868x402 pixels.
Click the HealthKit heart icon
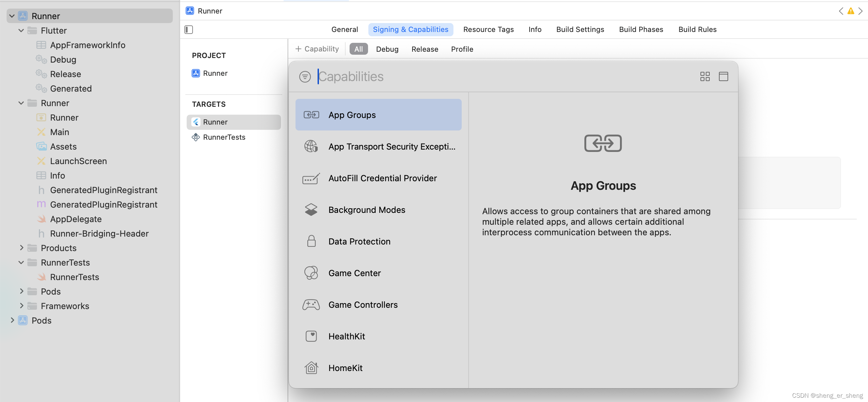[x=311, y=336]
